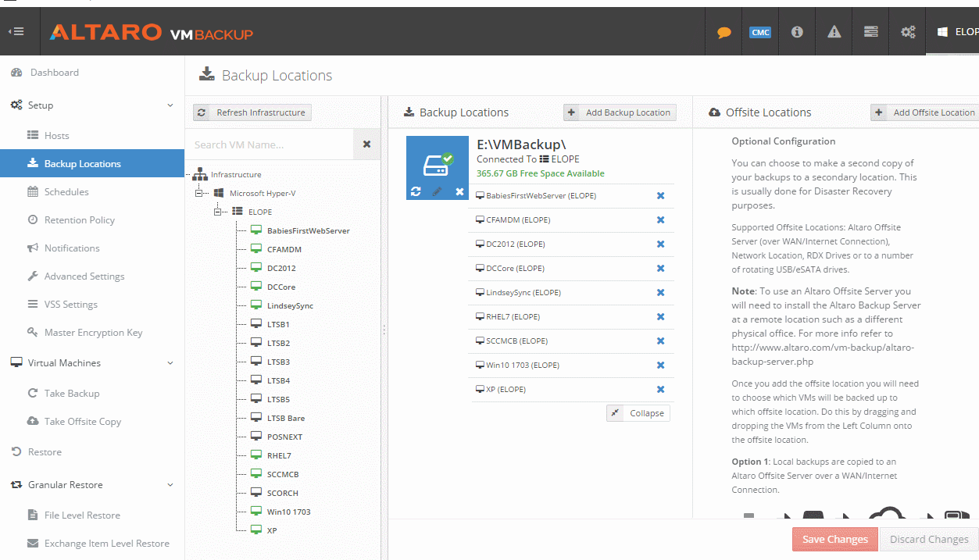
Task: Click into the Search VM Name field
Action: [x=270, y=144]
